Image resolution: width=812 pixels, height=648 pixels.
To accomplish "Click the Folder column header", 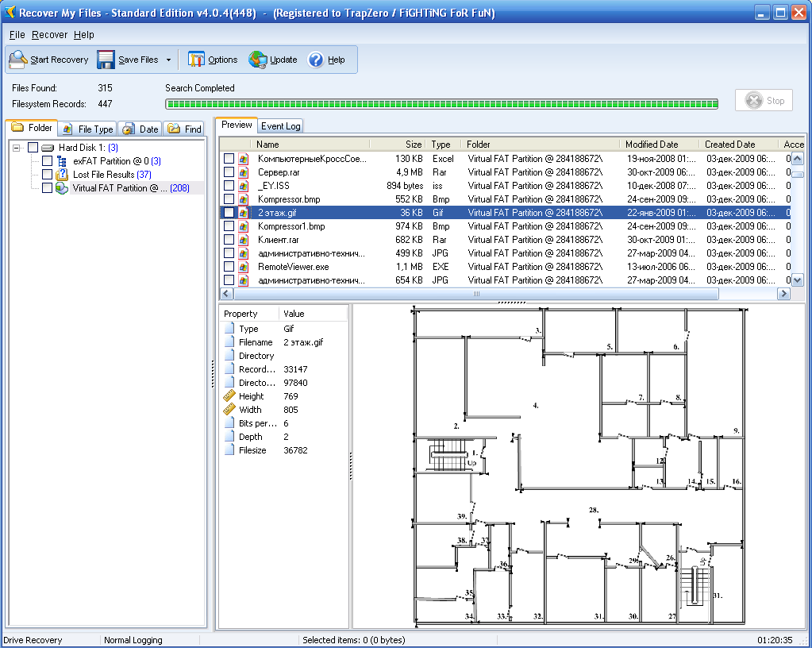I will click(x=541, y=145).
